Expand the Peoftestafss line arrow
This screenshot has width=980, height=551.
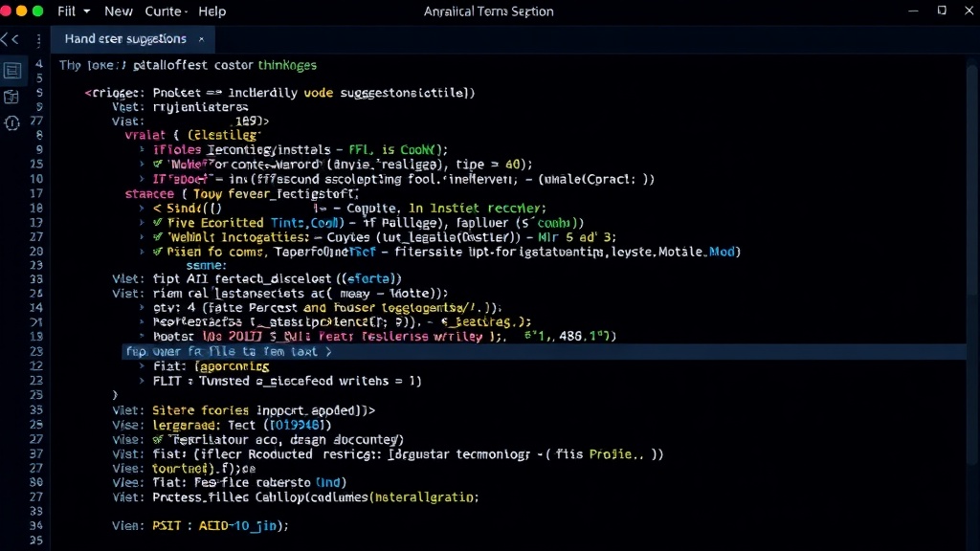pos(142,321)
